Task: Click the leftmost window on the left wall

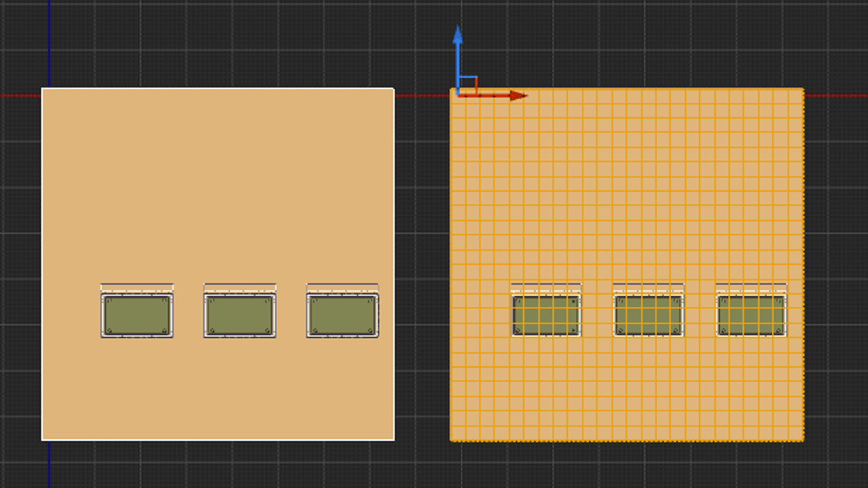Action: pyautogui.click(x=136, y=315)
